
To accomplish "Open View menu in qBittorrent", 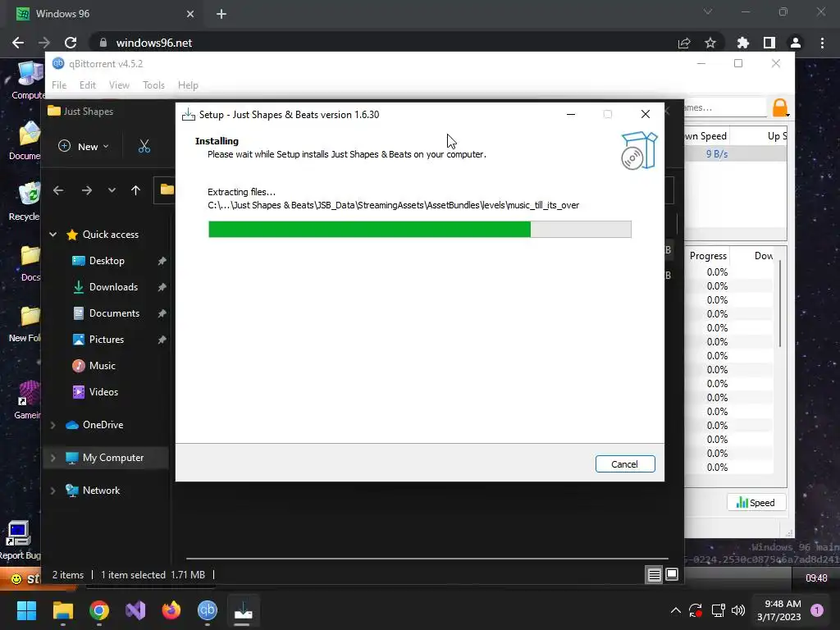I will point(119,85).
